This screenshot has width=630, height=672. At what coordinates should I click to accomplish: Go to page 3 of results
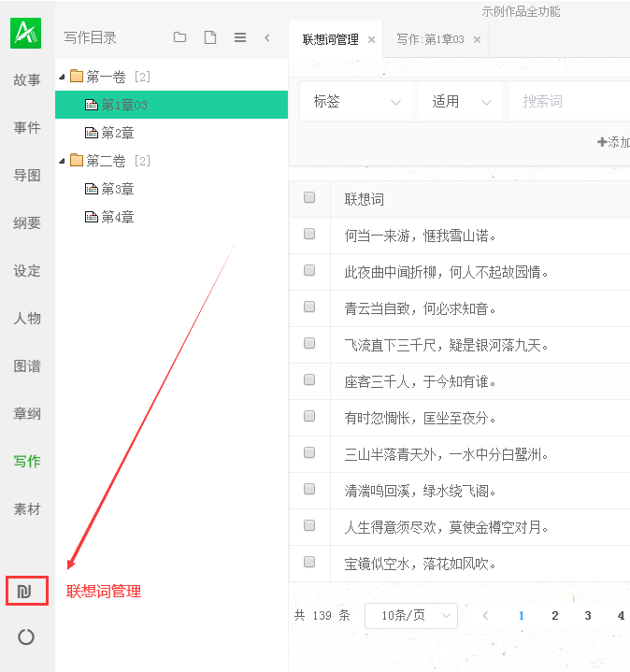pos(588,616)
